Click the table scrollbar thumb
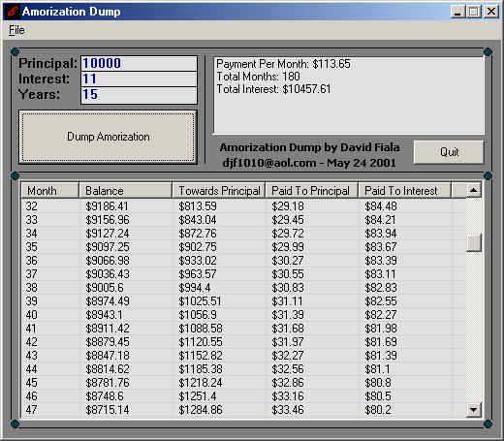 pyautogui.click(x=474, y=242)
